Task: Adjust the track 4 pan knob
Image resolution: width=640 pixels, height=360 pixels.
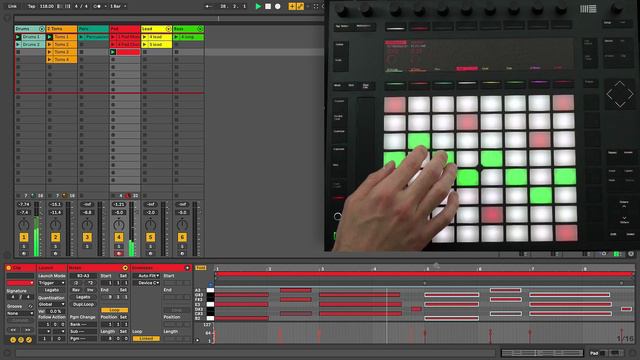Action: click(119, 224)
